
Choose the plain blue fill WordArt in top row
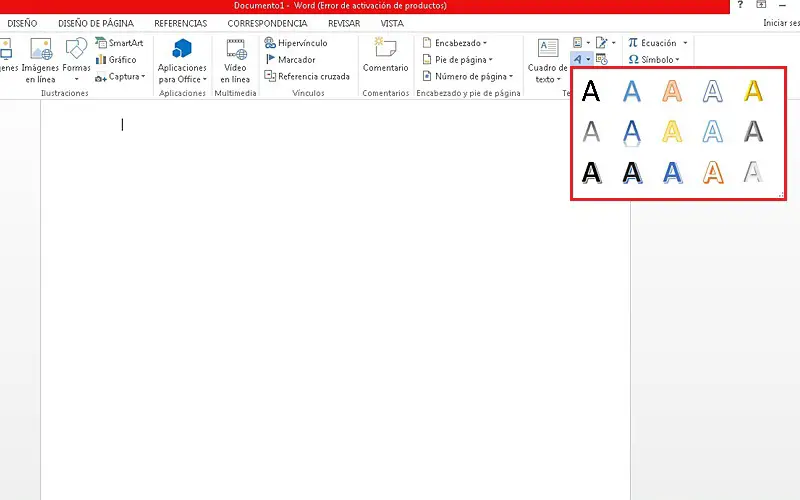coord(632,91)
